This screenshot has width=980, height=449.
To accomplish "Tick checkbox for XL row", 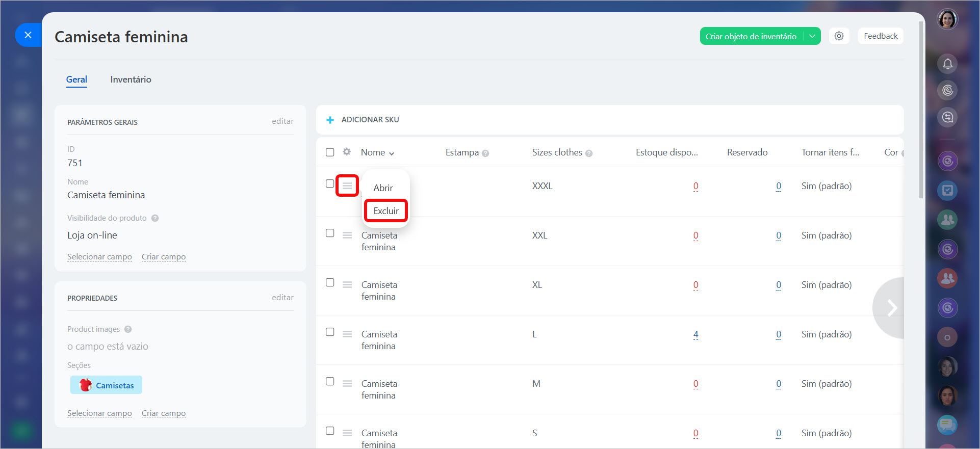I will tap(330, 282).
